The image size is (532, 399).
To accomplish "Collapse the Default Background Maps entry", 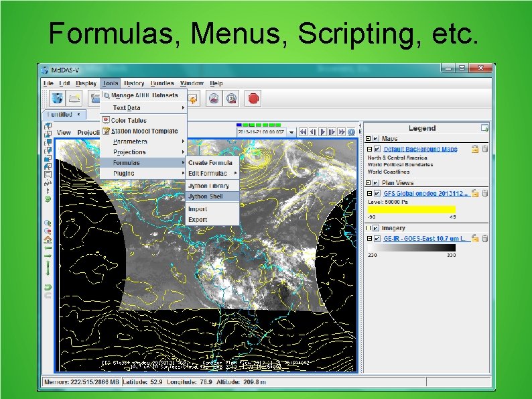I will point(369,149).
